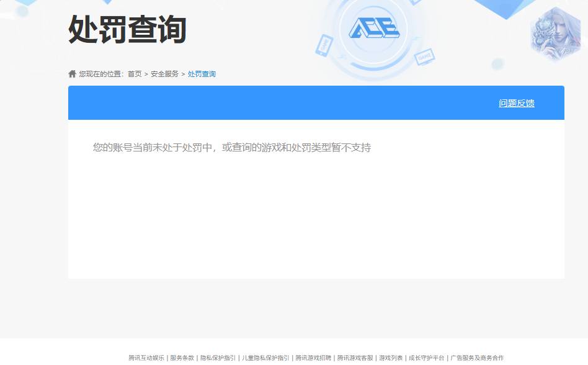
Task: Open the 问题反馈 feedback link
Action: click(x=517, y=103)
